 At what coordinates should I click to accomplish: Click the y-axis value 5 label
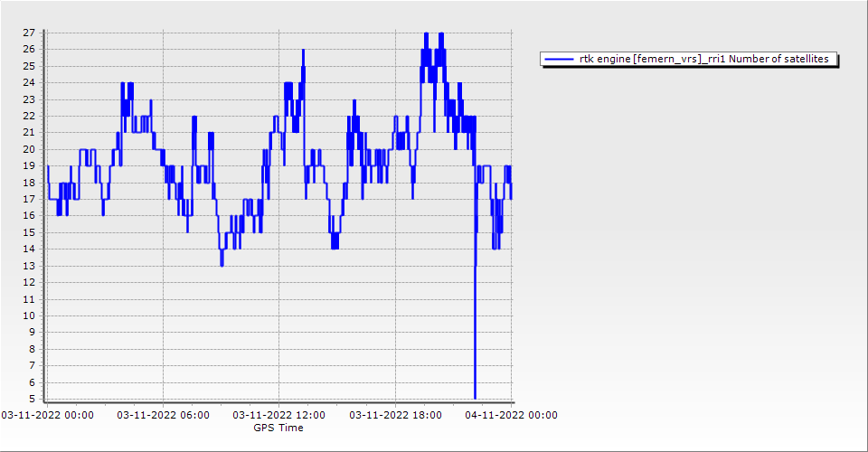point(32,399)
